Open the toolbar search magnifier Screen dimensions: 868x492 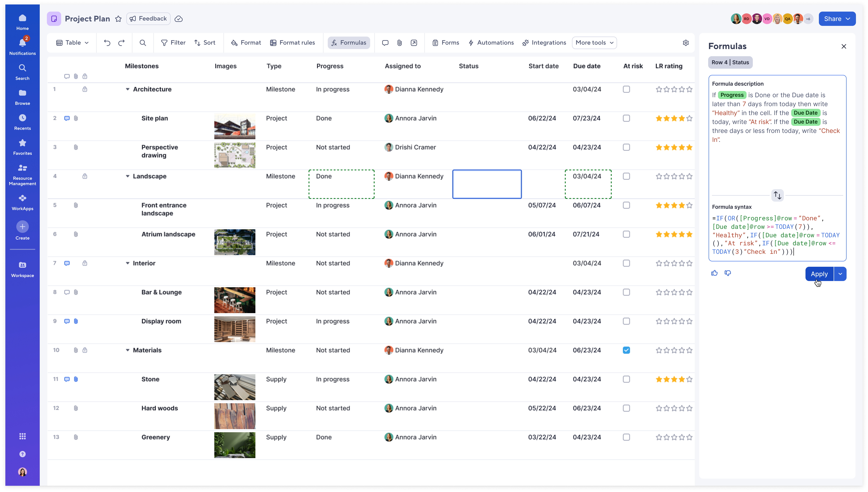[x=143, y=43]
